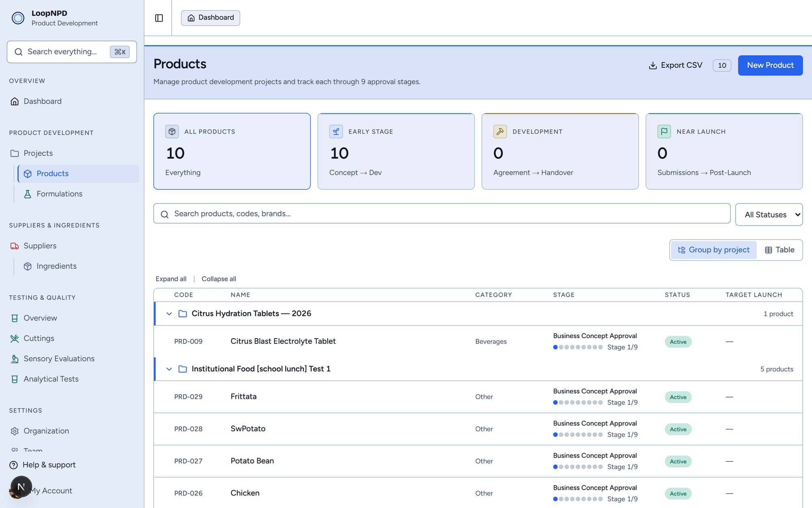Viewport: 812px width, 508px height.
Task: Click the Dashboard breadcrumb button
Action: pos(210,18)
